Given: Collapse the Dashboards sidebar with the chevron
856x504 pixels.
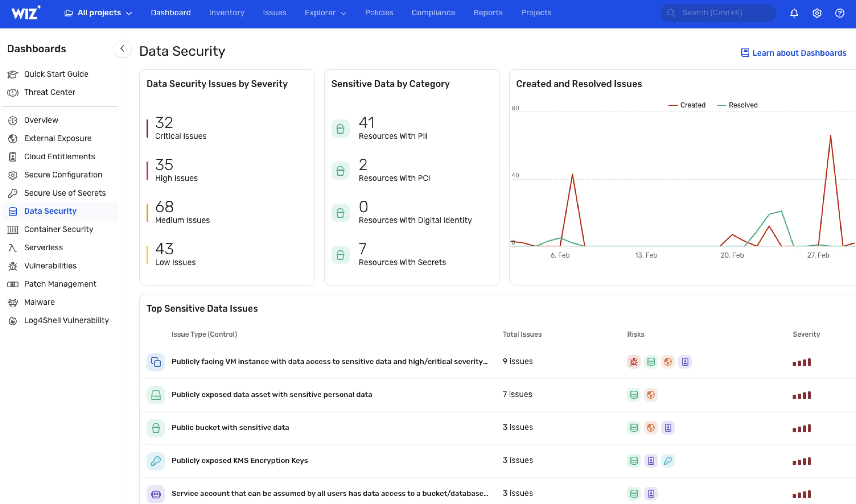Looking at the screenshot, I should [x=122, y=48].
